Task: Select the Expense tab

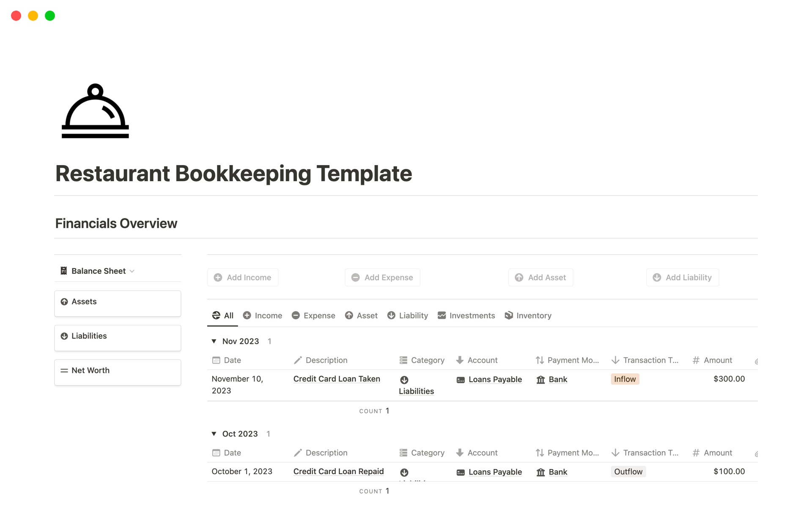Action: [x=313, y=315]
